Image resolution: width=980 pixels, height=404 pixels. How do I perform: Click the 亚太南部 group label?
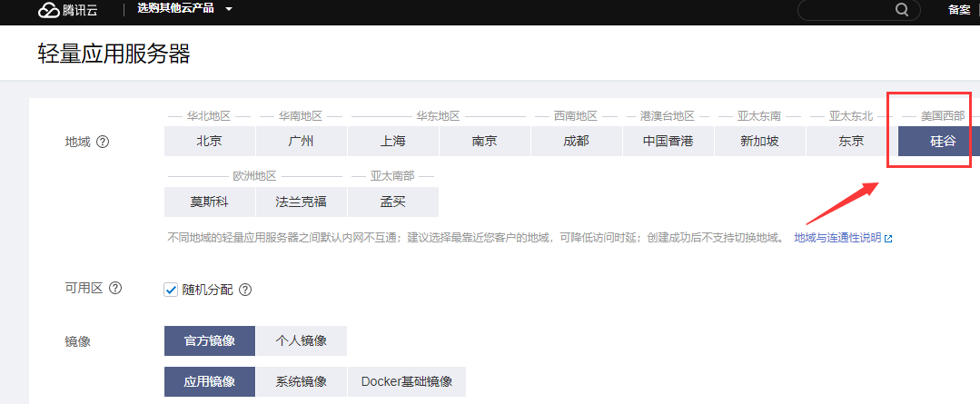click(x=393, y=176)
